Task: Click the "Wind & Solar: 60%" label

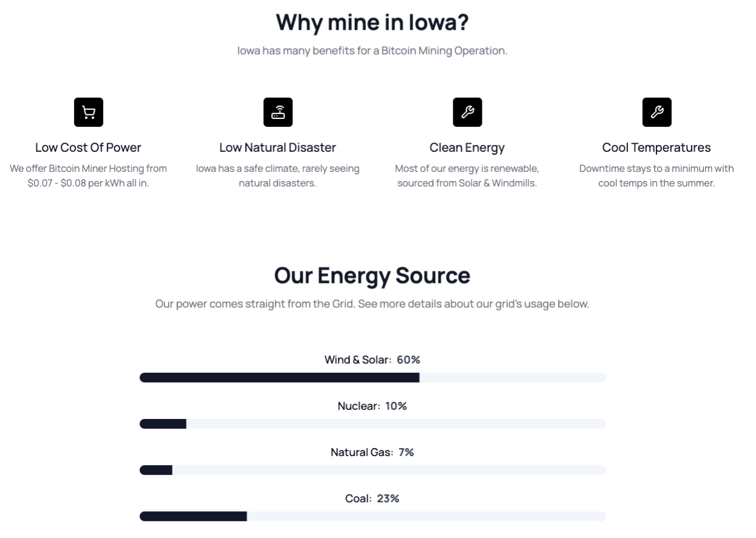Action: pyautogui.click(x=372, y=359)
